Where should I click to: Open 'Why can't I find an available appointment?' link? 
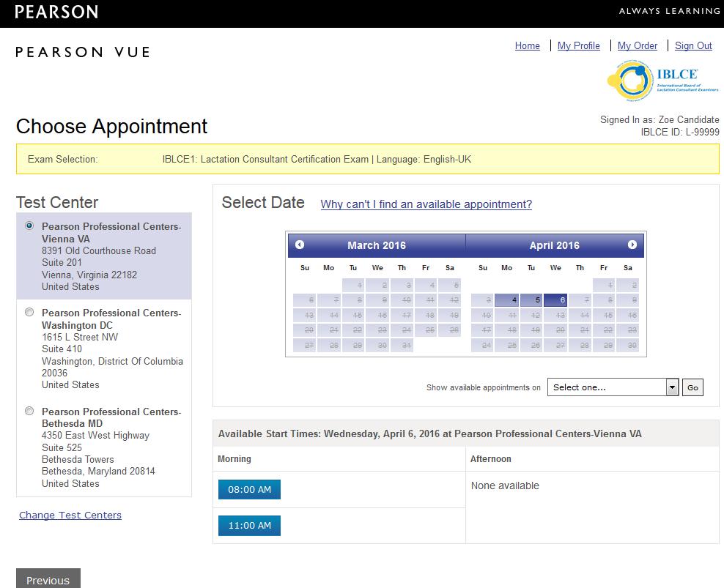(x=426, y=204)
